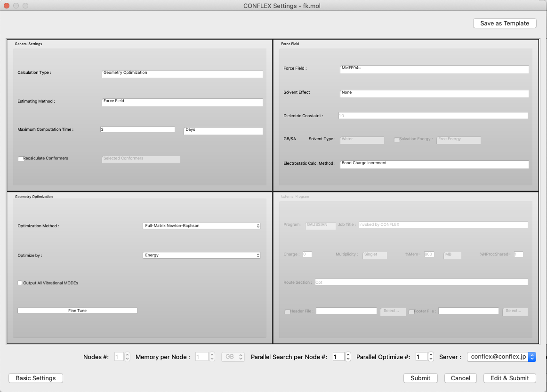Toggle Output All Vibrational MODEs
This screenshot has width=547, height=392.
coord(20,283)
